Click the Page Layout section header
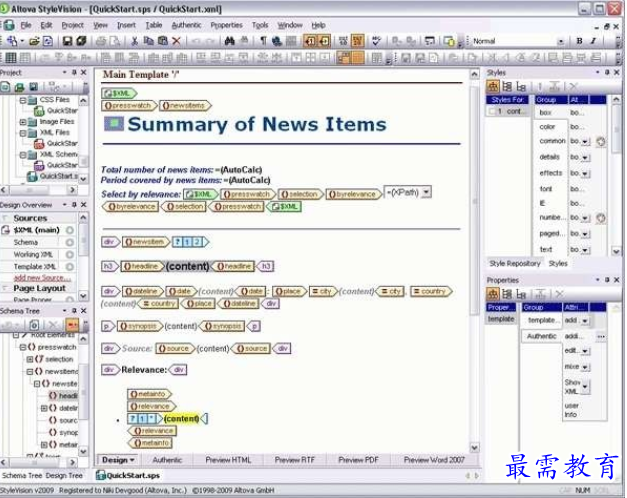 point(39,288)
